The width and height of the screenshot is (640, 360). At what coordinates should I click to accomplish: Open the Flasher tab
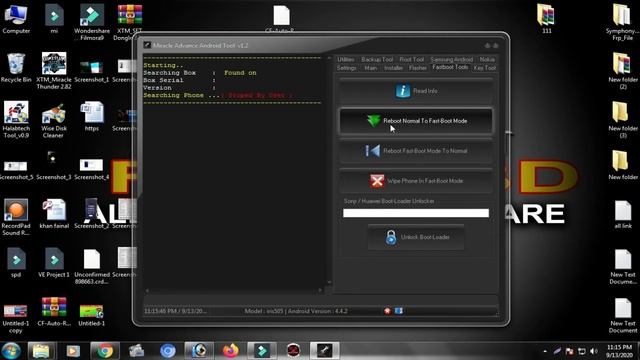pyautogui.click(x=418, y=68)
